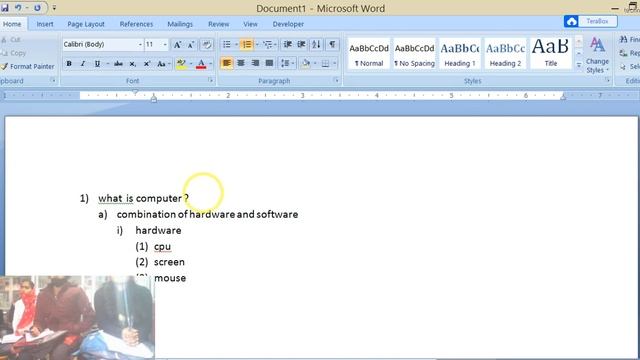Click the Increase Indent icon

pyautogui.click(x=301, y=44)
